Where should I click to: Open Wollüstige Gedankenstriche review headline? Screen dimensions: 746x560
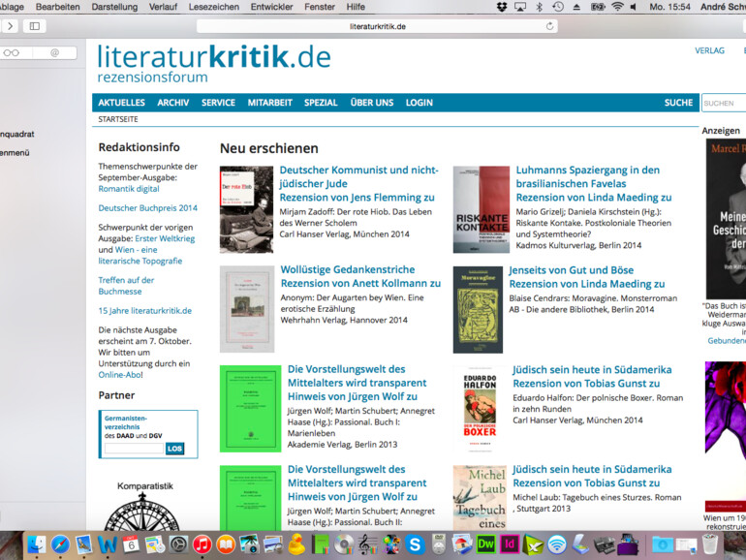(348, 269)
